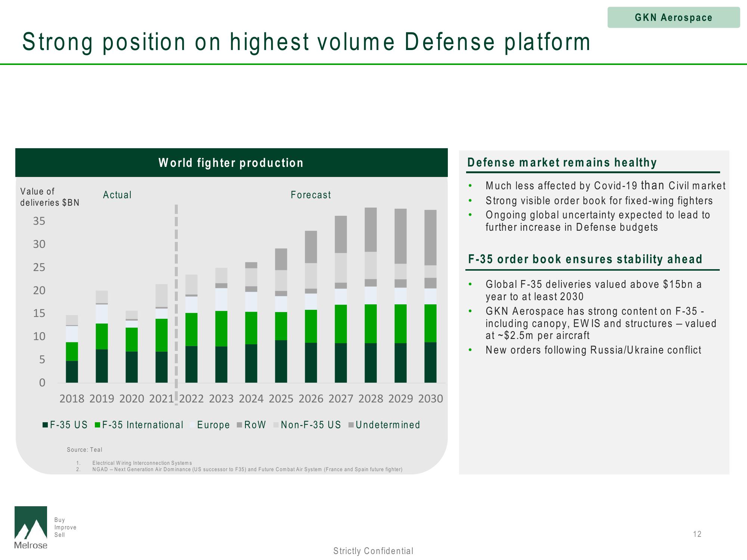Click footnote 1 about Electrical Wiring Interconnection Systems

coord(142,463)
